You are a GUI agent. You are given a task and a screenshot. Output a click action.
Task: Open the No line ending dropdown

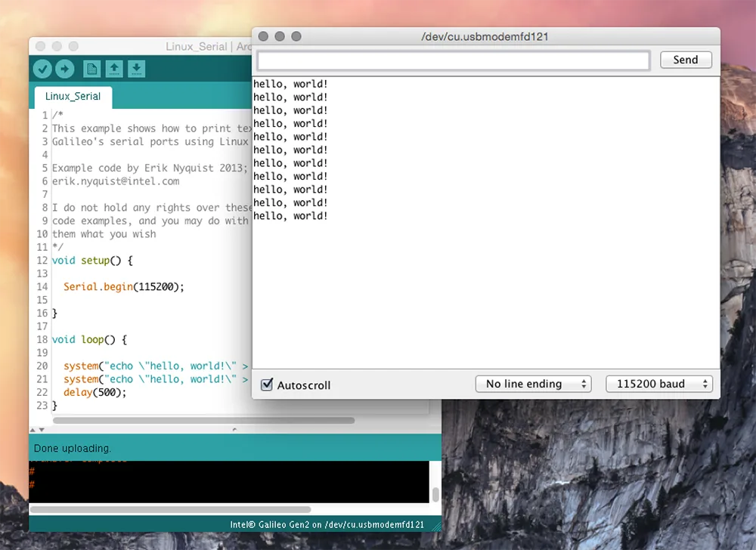point(533,384)
